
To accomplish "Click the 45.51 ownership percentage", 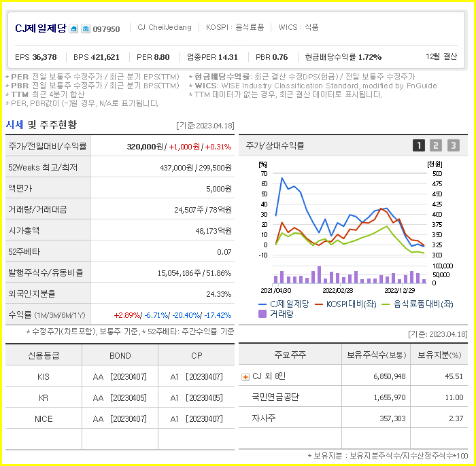I will pyautogui.click(x=454, y=376).
